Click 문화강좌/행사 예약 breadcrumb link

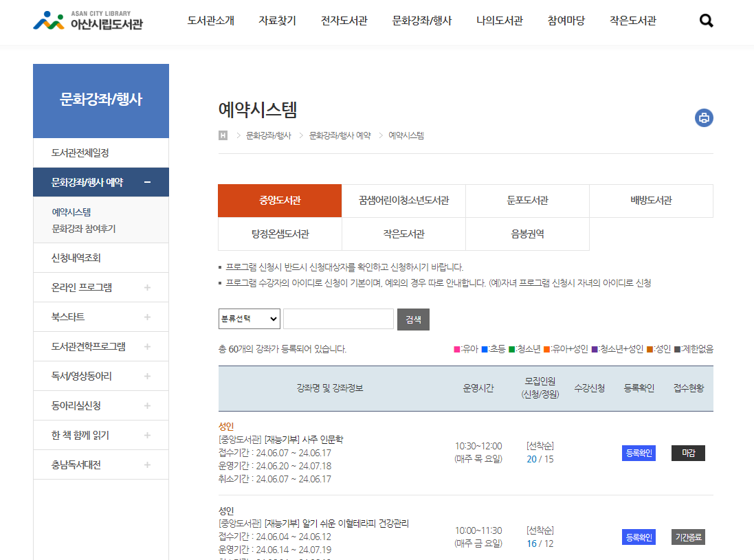(340, 135)
